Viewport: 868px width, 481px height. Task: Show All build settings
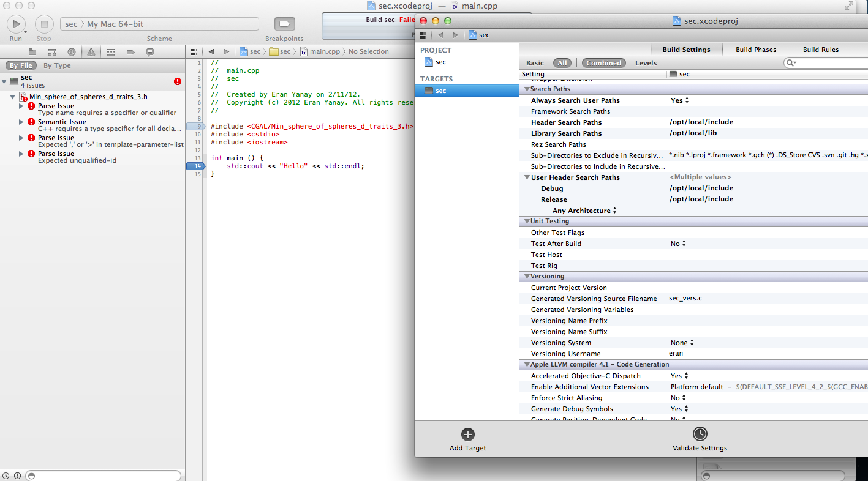click(x=562, y=63)
